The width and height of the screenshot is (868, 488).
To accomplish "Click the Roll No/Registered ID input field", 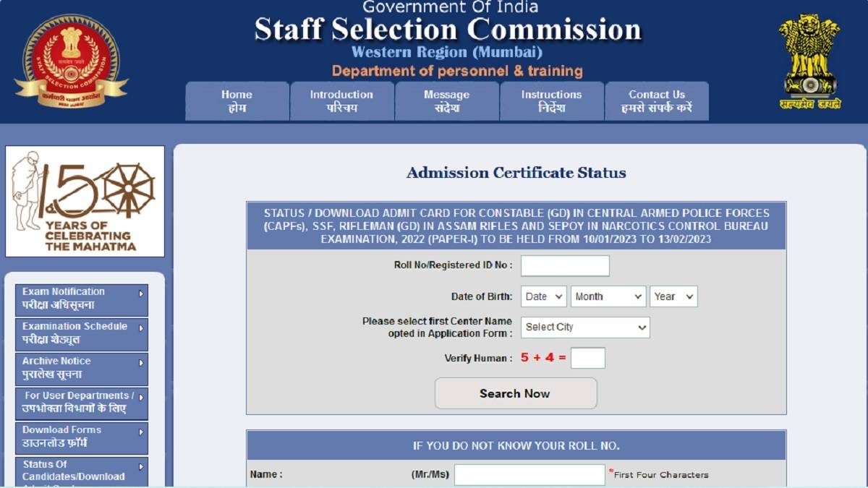I will click(x=565, y=265).
